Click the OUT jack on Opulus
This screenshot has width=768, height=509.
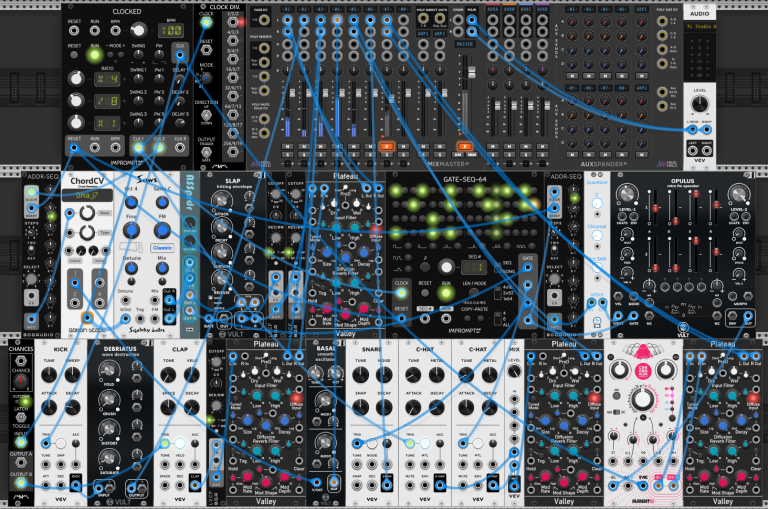748,316
